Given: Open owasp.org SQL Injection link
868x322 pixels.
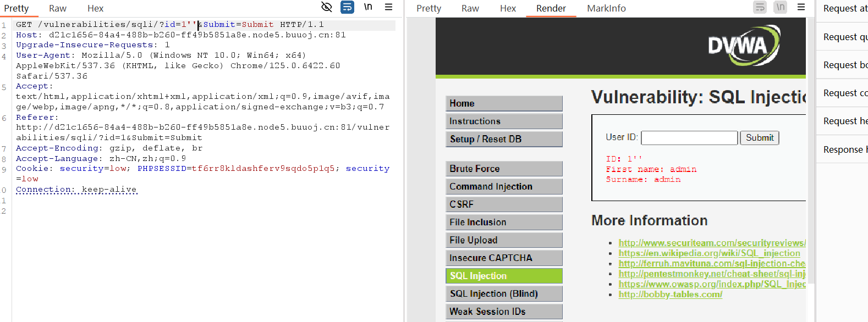Looking at the screenshot, I should pos(712,284).
